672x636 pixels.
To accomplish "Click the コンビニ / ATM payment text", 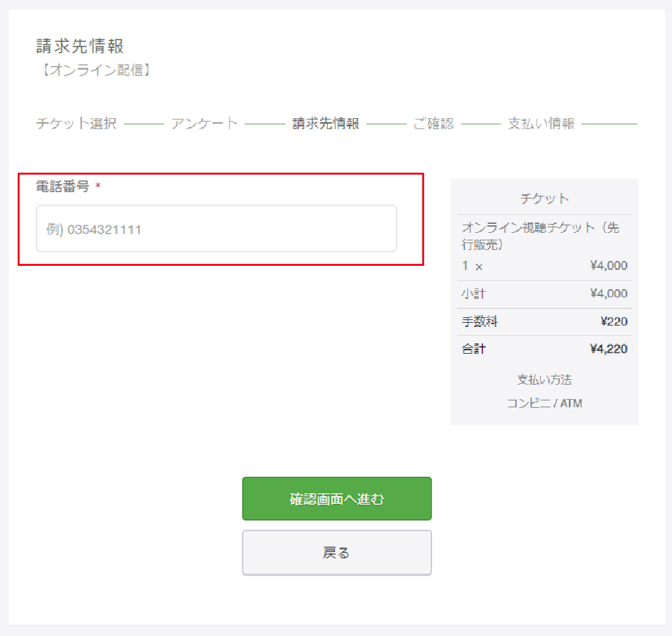I will 544,403.
